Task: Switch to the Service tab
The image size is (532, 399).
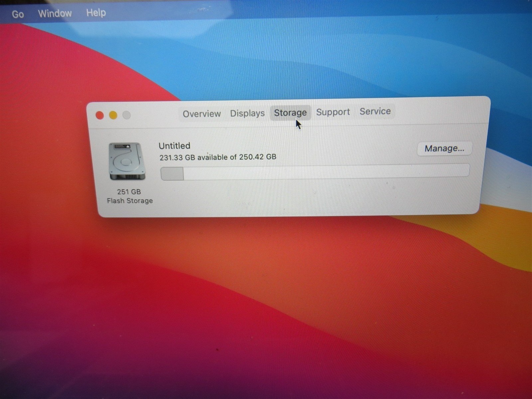Action: click(375, 111)
